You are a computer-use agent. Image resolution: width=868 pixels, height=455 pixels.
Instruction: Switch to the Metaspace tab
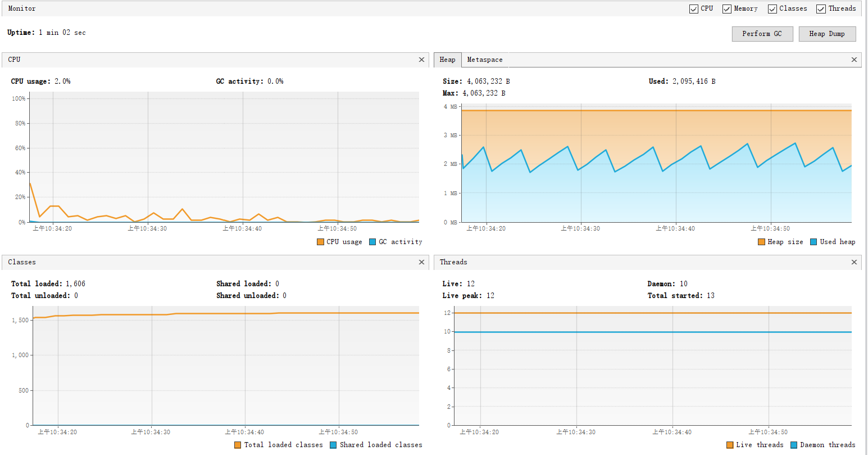click(485, 60)
